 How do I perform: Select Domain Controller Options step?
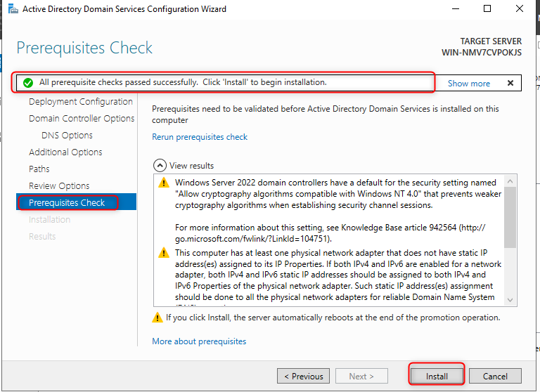[x=82, y=119]
